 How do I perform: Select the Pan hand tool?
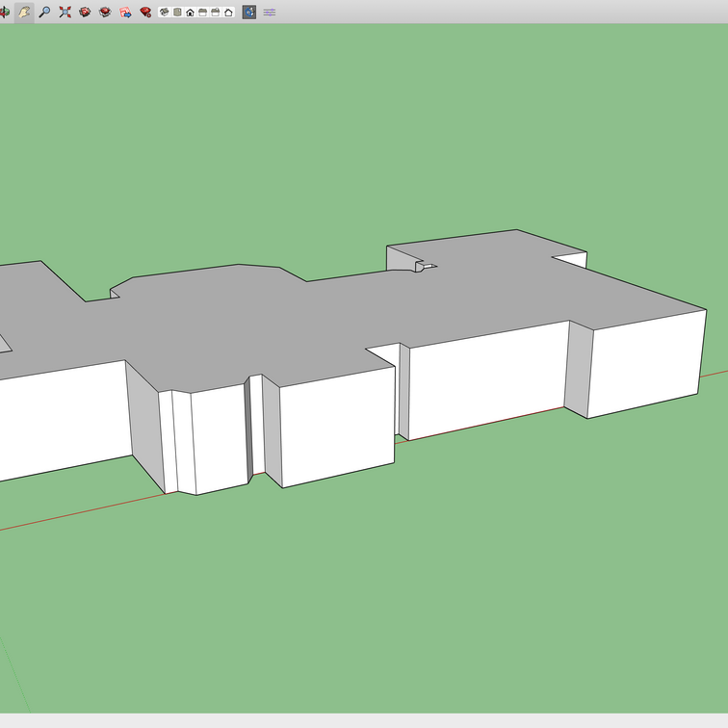[24, 13]
